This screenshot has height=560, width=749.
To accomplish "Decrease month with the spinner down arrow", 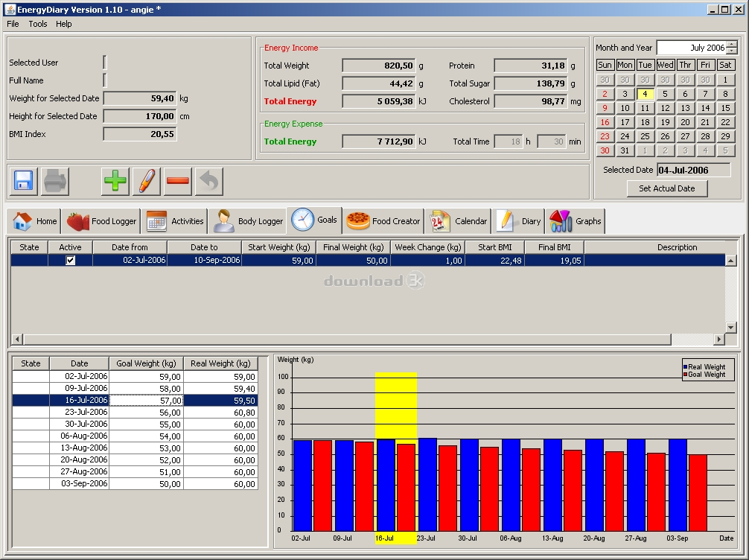I will pyautogui.click(x=731, y=51).
